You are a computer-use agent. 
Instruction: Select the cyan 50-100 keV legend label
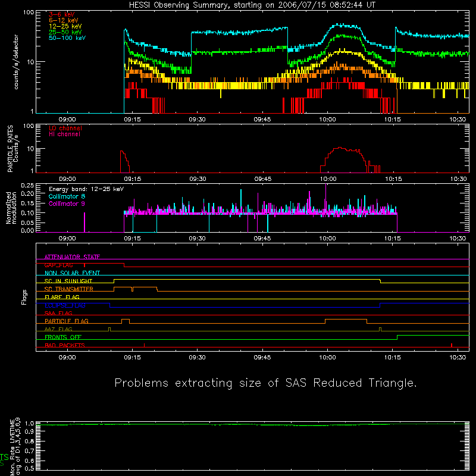67,38
